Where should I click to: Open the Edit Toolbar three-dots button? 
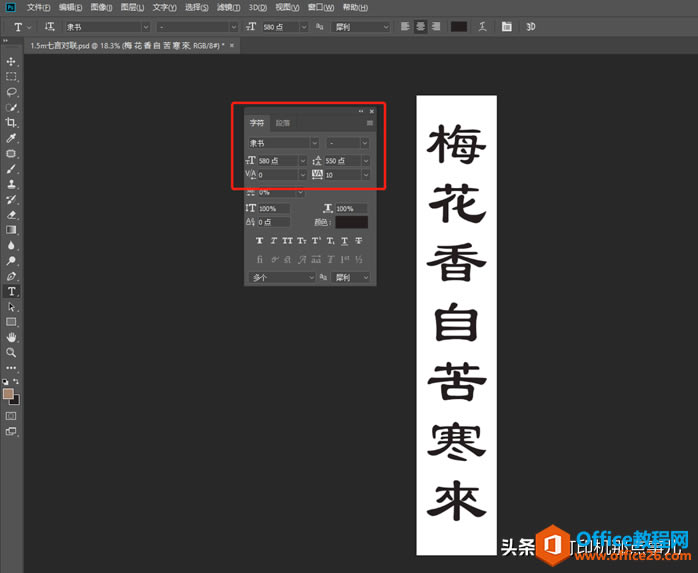(x=11, y=368)
